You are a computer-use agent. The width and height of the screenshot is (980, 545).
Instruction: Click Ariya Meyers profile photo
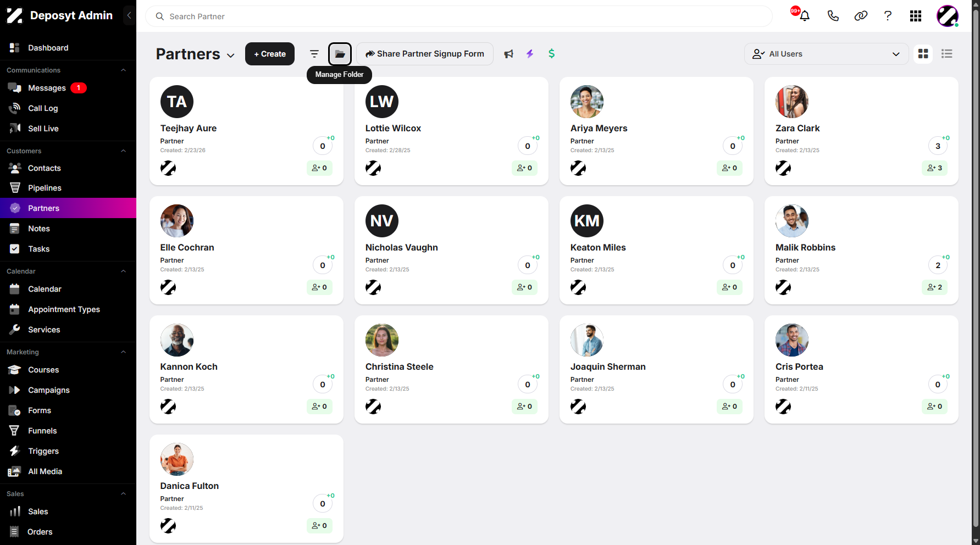tap(587, 102)
